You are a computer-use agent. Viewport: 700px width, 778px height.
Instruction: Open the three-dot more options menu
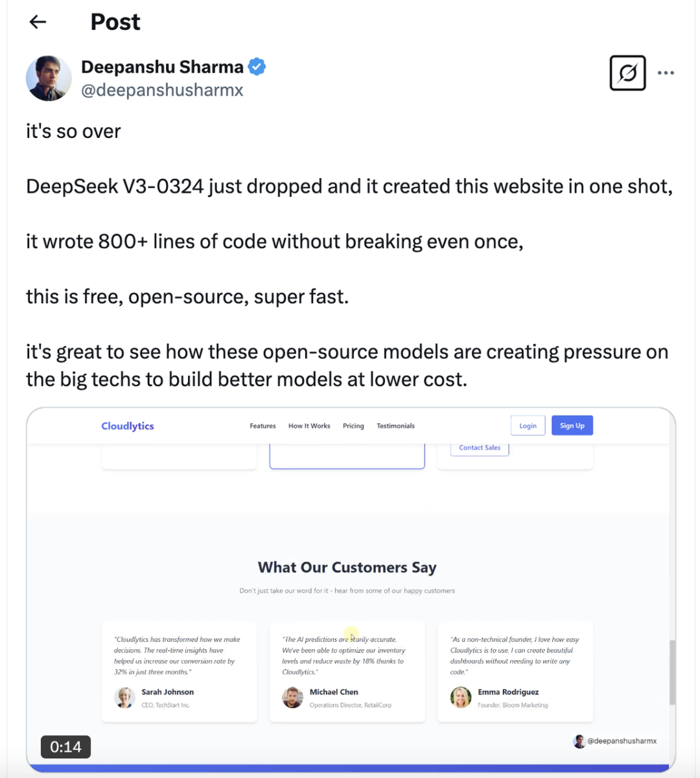click(x=666, y=73)
